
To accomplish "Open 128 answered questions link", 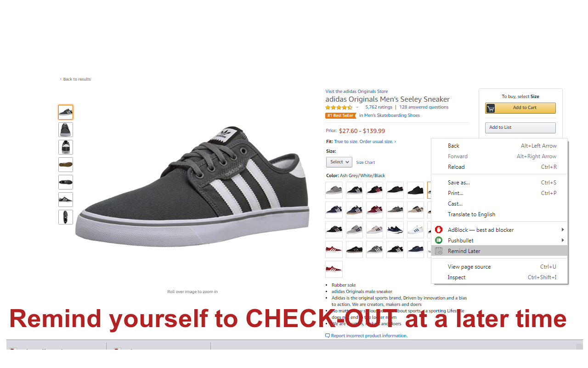I will point(424,107).
